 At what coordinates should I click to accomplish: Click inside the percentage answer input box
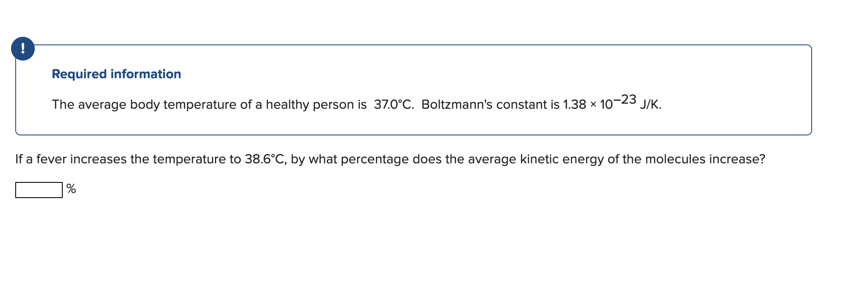[x=38, y=190]
